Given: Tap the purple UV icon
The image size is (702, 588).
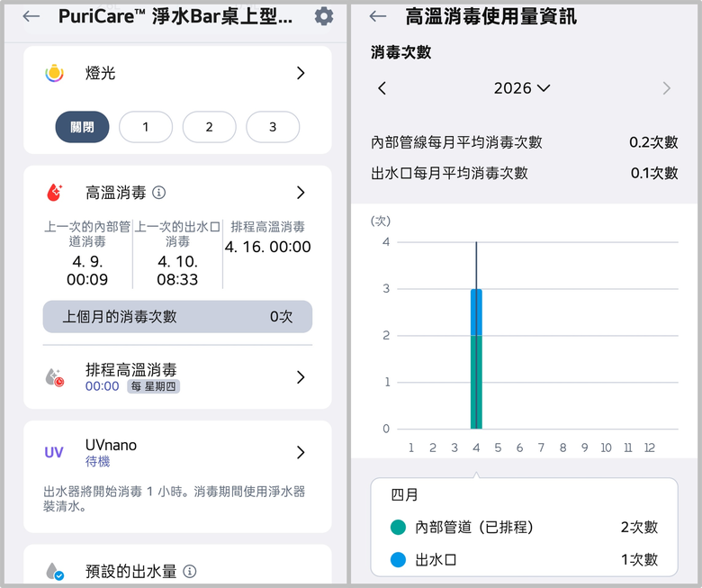Looking at the screenshot, I should pos(54,452).
